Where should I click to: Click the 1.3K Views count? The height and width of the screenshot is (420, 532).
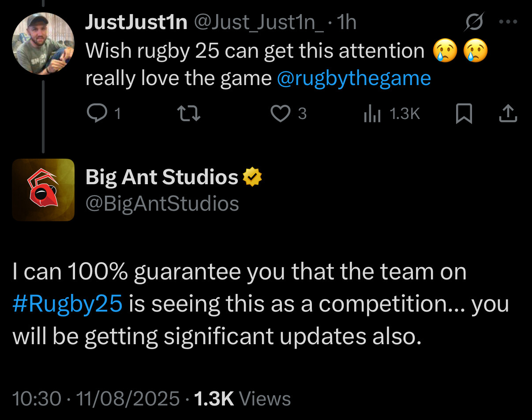click(242, 399)
